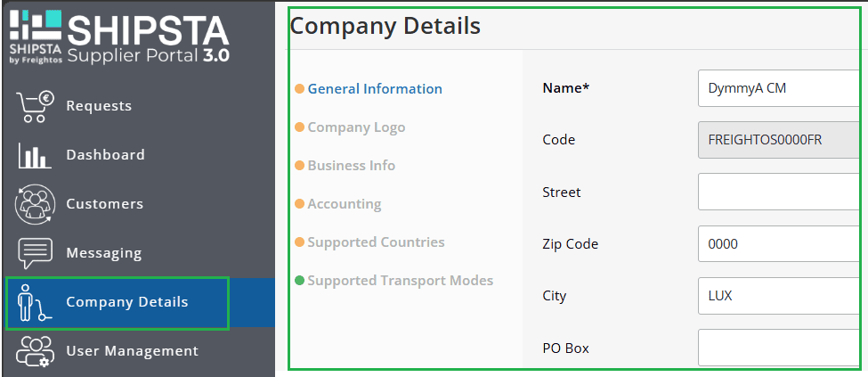Image resolution: width=868 pixels, height=377 pixels.
Task: Open Requests via shopping cart icon
Action: coord(35,106)
